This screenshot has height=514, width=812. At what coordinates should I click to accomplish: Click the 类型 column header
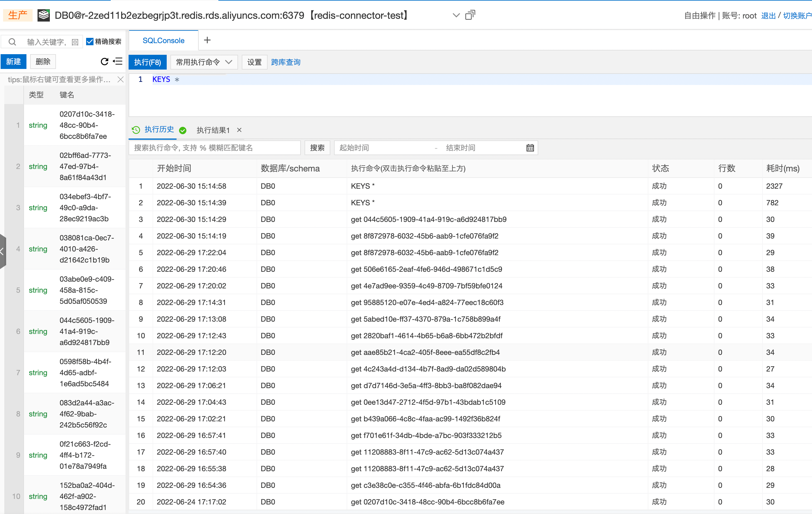pos(36,95)
